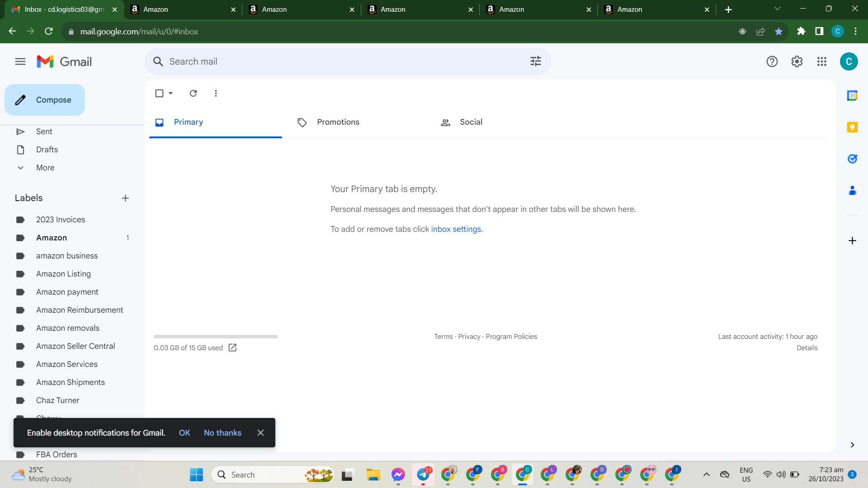This screenshot has height=488, width=868.
Task: Switch to the Social tab
Action: (462, 122)
